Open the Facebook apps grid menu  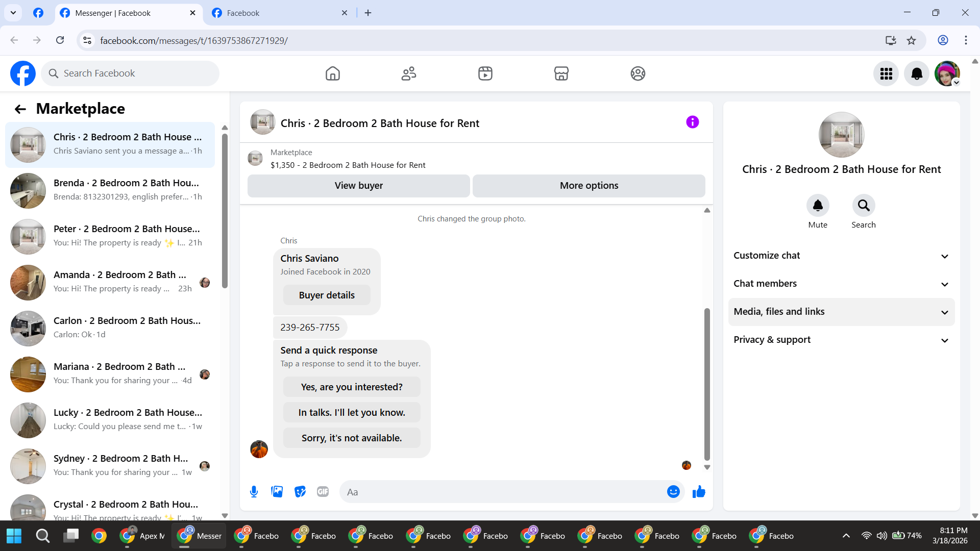coord(886,74)
